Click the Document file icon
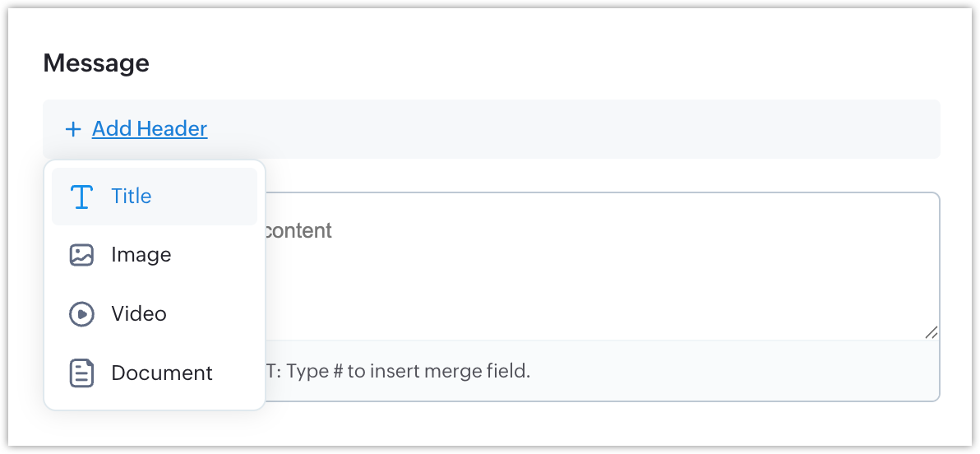 (81, 373)
